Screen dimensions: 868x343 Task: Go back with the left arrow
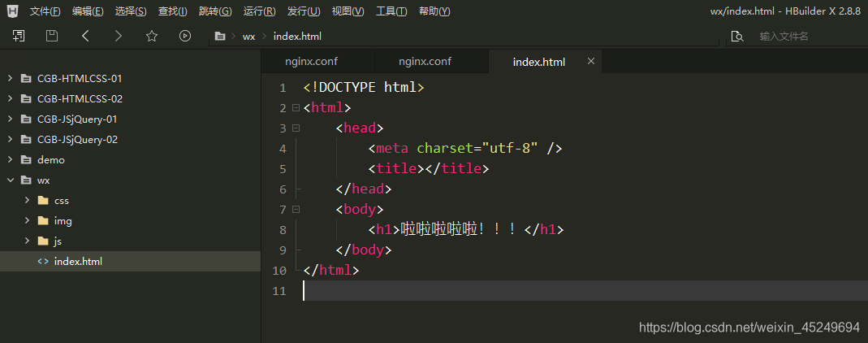tap(85, 36)
